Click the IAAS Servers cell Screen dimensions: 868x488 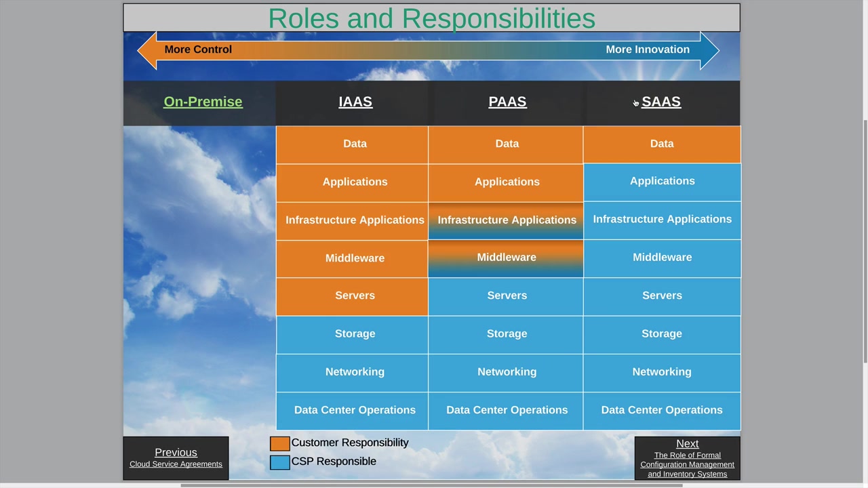coord(352,297)
